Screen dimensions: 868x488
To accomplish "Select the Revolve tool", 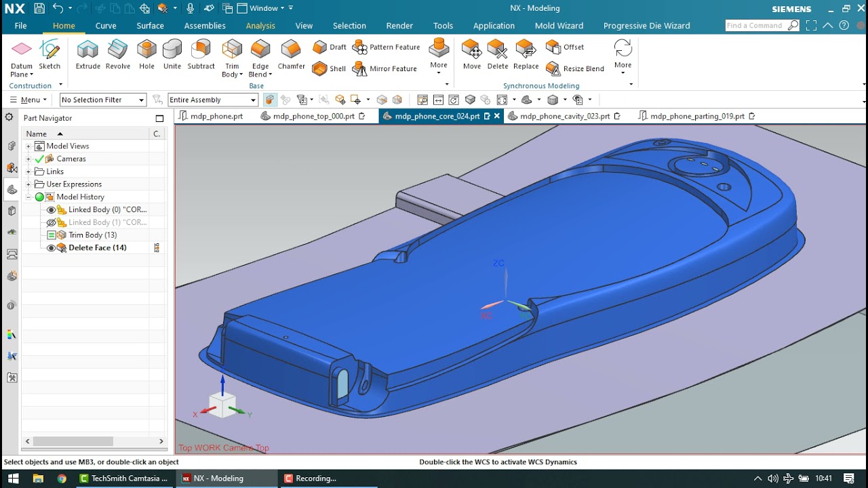I will (x=117, y=55).
